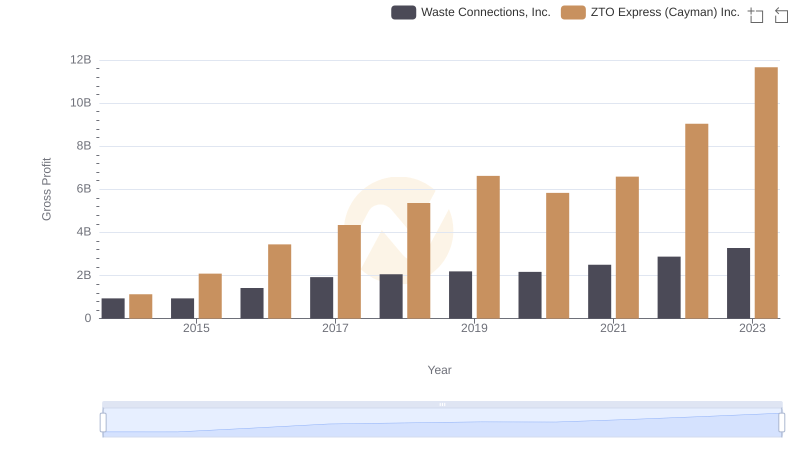Click the 10B y-axis label

81,103
